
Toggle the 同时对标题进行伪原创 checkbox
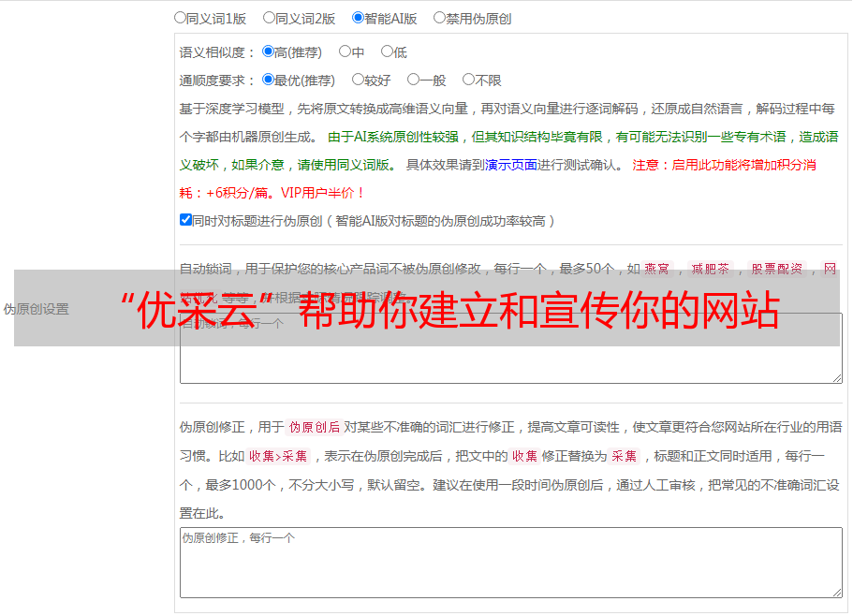pyautogui.click(x=185, y=220)
